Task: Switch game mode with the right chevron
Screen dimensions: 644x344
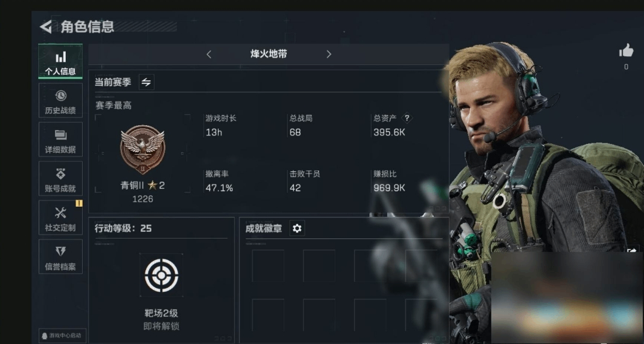Action: [329, 55]
